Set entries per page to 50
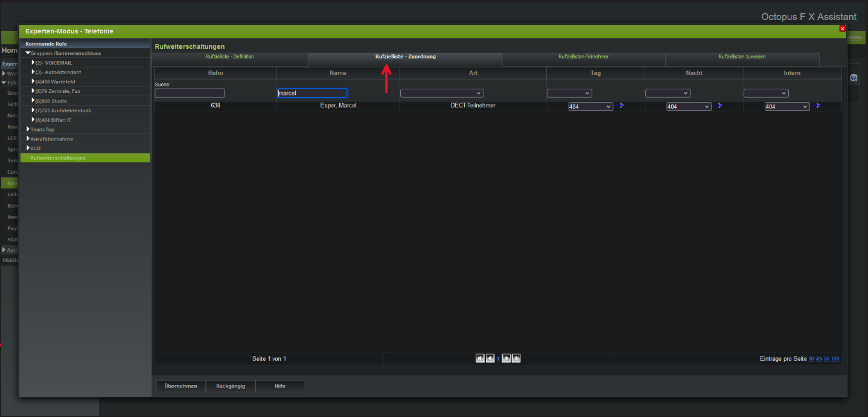Screen dimensions: 868x417 826,359
